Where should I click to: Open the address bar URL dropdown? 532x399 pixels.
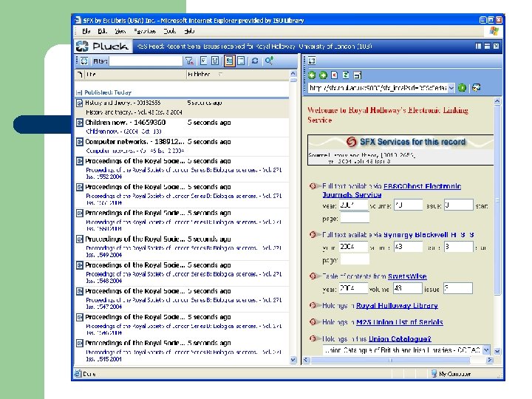click(451, 88)
